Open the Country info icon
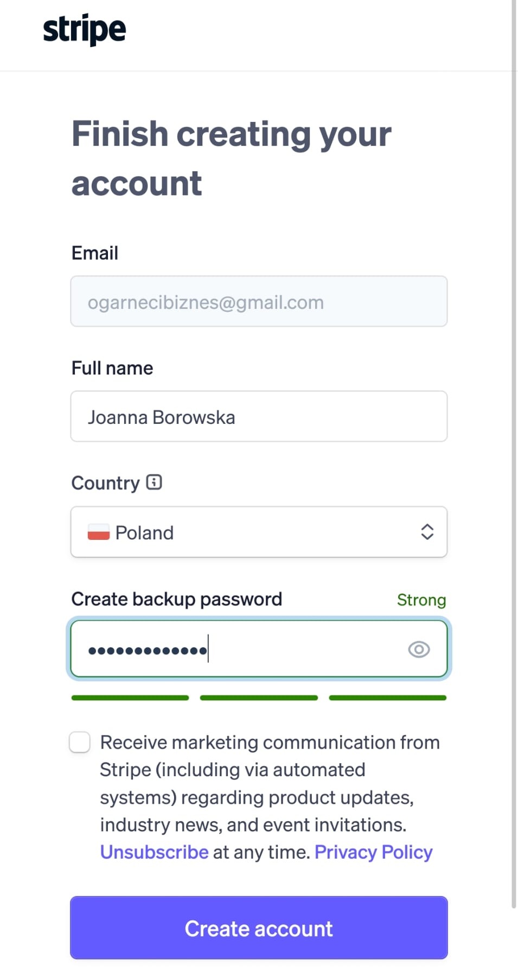This screenshot has width=518, height=980. tap(154, 482)
